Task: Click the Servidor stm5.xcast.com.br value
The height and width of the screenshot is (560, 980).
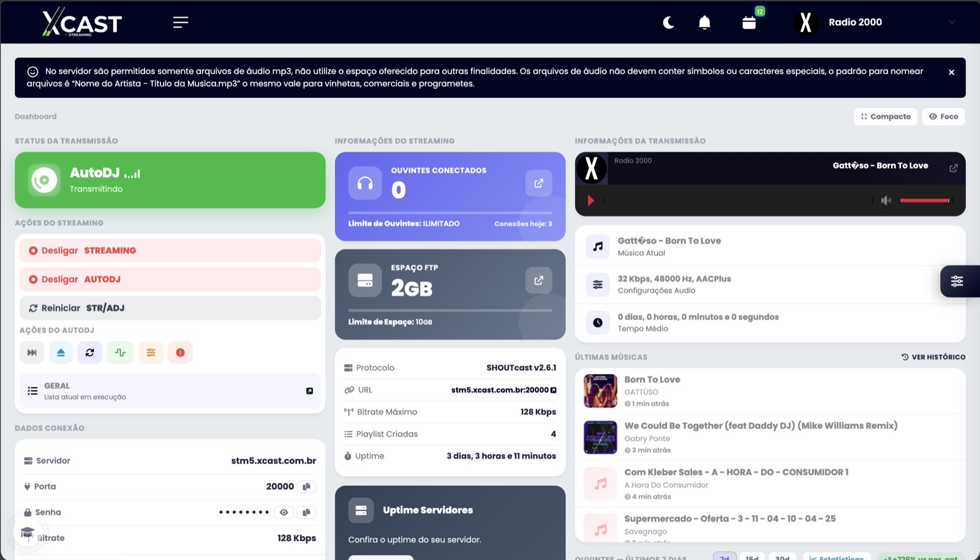Action: [273, 461]
